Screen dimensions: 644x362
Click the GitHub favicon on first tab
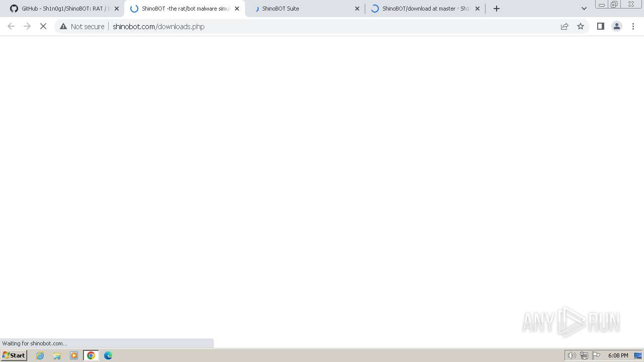pyautogui.click(x=14, y=9)
